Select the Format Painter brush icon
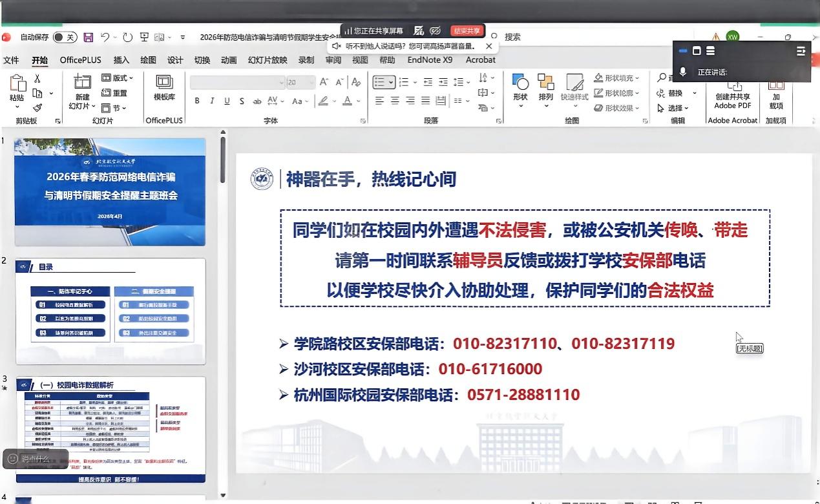 (37, 108)
